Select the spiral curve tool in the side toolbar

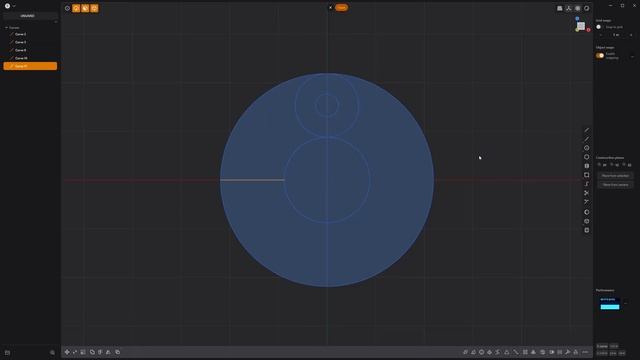point(587,184)
